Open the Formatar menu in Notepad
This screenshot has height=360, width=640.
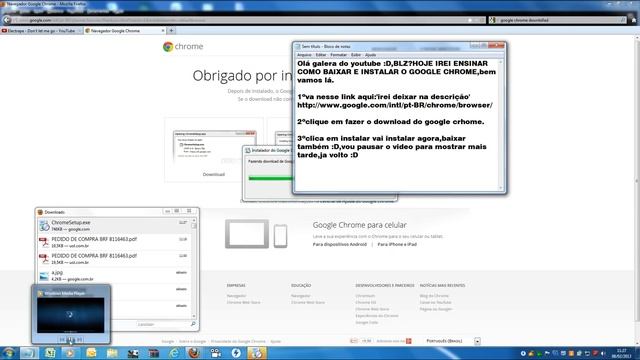click(338, 55)
